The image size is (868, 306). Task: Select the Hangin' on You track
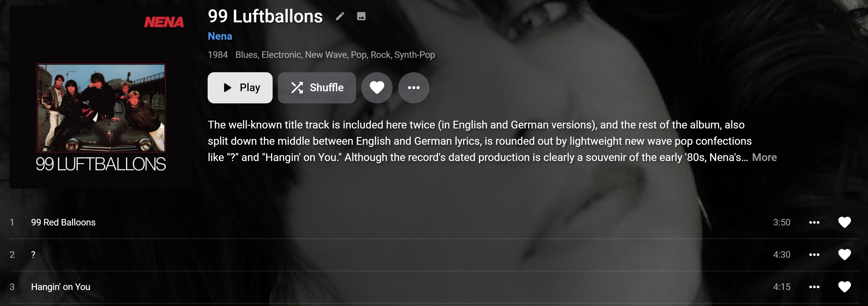point(61,287)
